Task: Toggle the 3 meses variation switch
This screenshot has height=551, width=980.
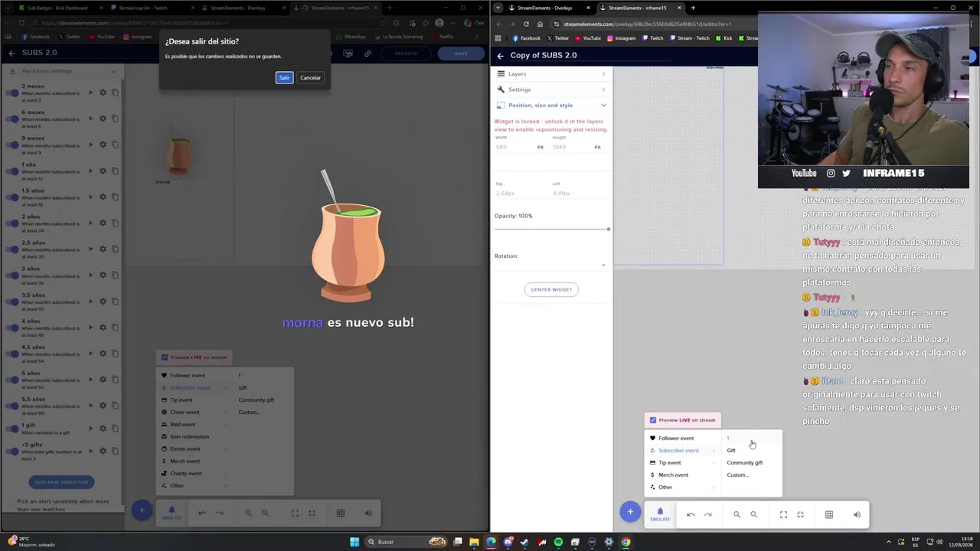Action: click(x=13, y=93)
